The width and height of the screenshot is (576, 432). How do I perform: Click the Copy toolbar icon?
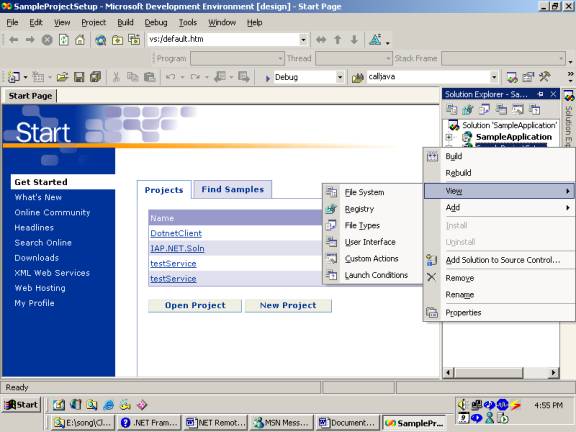pyautogui.click(x=132, y=77)
